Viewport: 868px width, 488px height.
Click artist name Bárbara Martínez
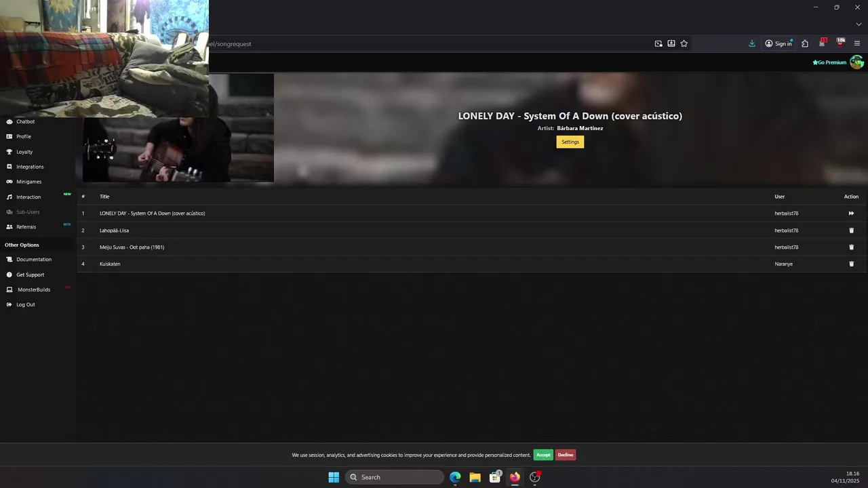coord(580,128)
